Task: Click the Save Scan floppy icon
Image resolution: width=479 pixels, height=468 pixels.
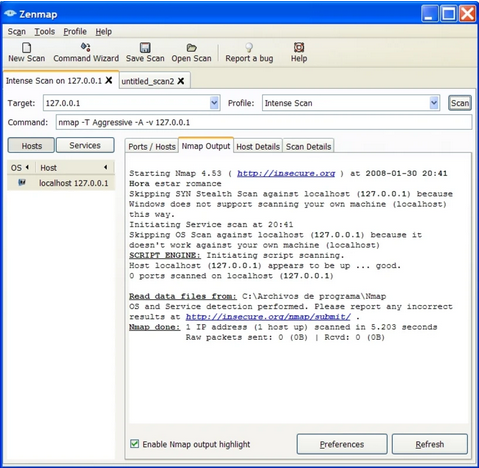Action: (145, 47)
